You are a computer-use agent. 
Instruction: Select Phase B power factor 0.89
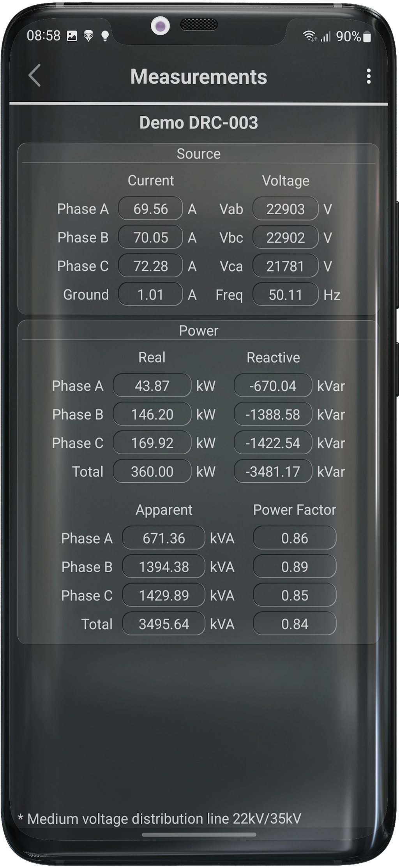pyautogui.click(x=295, y=566)
